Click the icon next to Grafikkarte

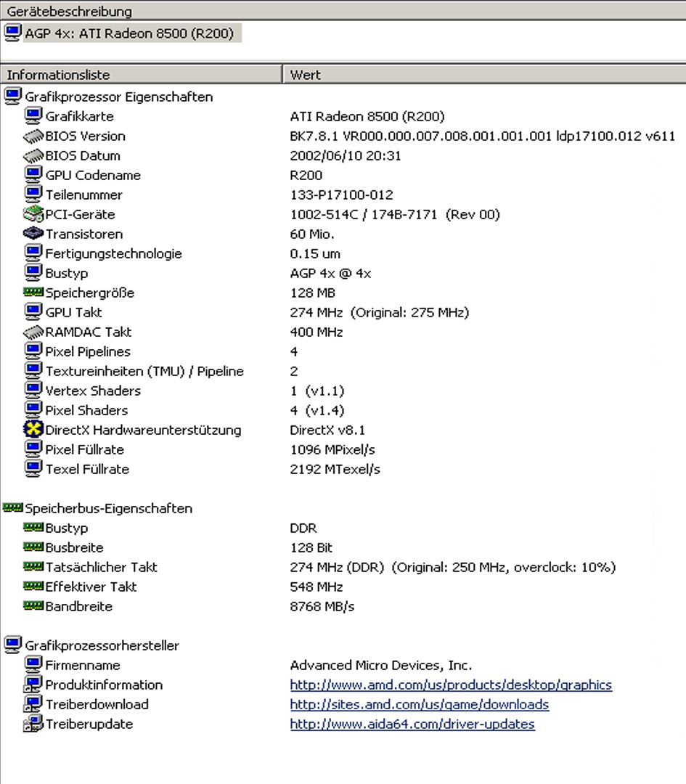[33, 116]
